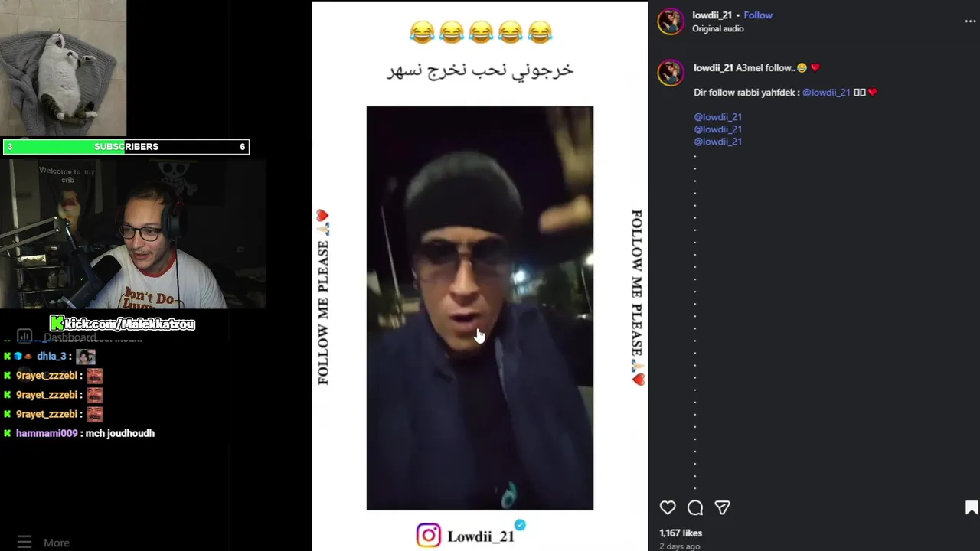Click the first @lowdii_21 tag in list
The image size is (980, 551).
pos(717,117)
